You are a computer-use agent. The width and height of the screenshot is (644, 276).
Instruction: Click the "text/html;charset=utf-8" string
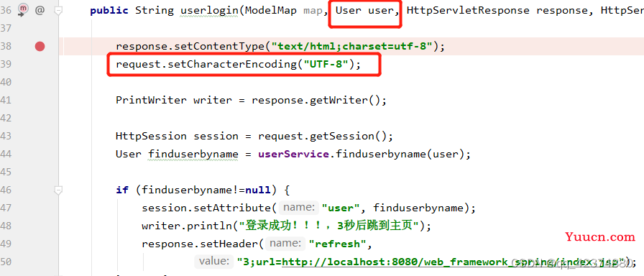(351, 47)
